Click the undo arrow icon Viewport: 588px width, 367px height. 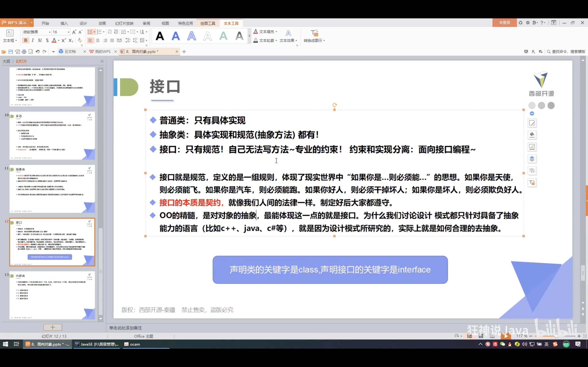(x=37, y=51)
